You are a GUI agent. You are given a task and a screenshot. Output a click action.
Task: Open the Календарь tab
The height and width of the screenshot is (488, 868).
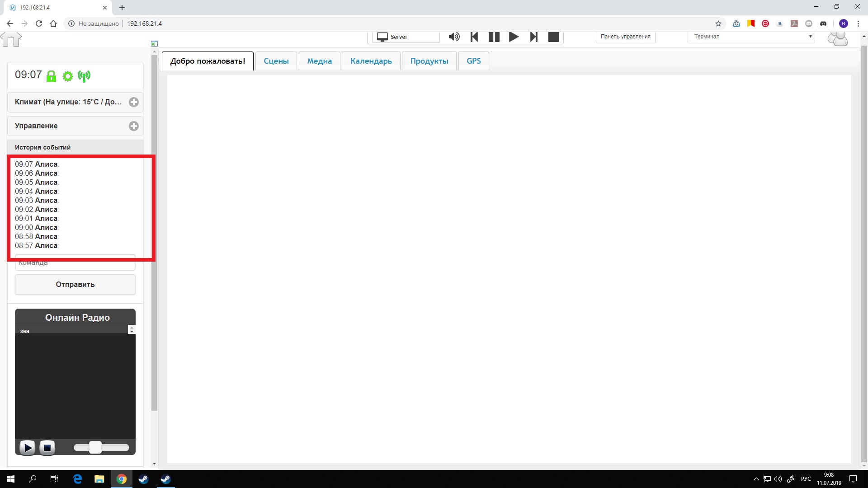pyautogui.click(x=371, y=61)
